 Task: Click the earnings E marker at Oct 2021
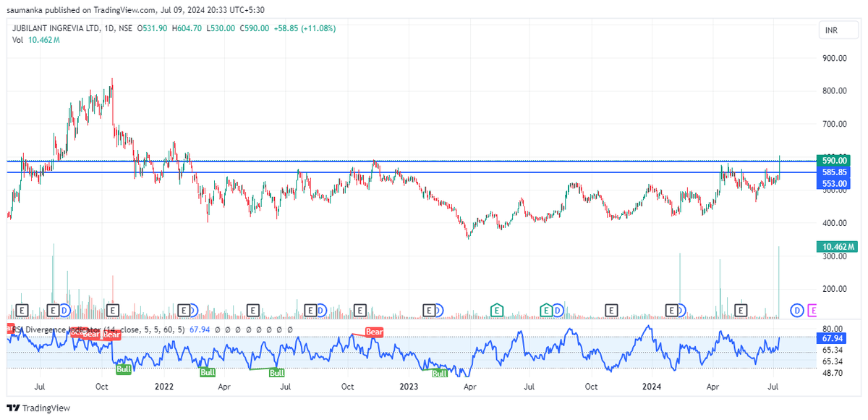(x=113, y=310)
